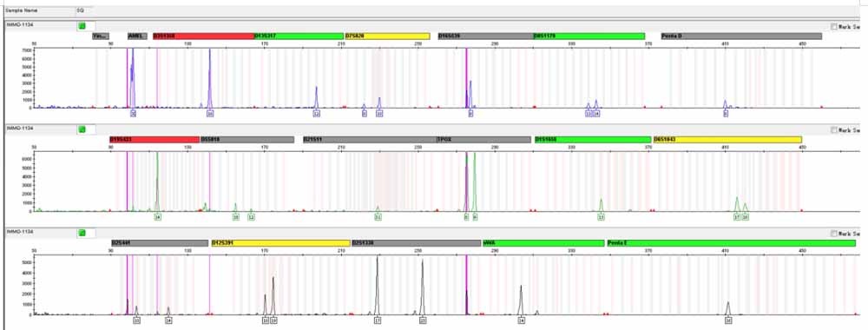
Task: Select the red D3S1358 marker bar
Action: click(x=203, y=36)
